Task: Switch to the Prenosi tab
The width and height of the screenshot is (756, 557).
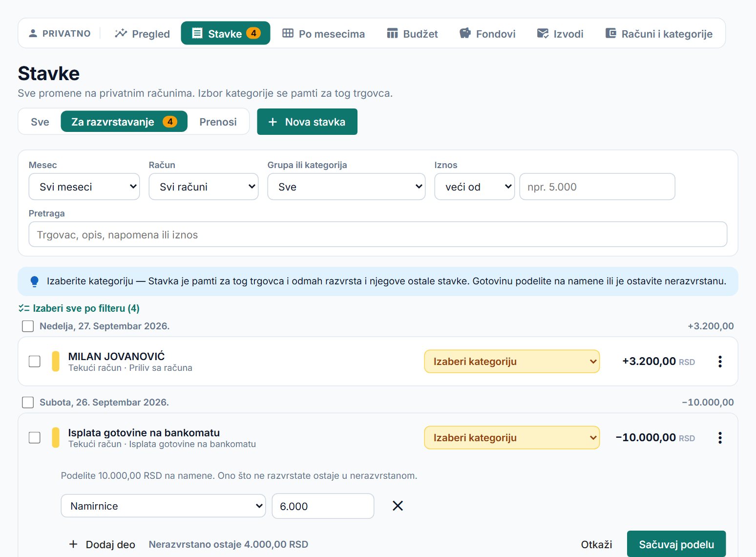Action: (218, 122)
